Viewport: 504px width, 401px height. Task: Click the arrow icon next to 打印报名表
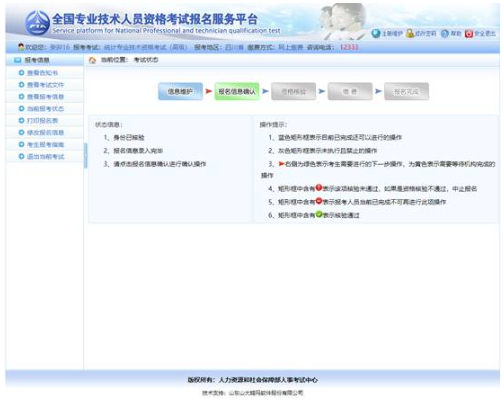tap(21, 120)
